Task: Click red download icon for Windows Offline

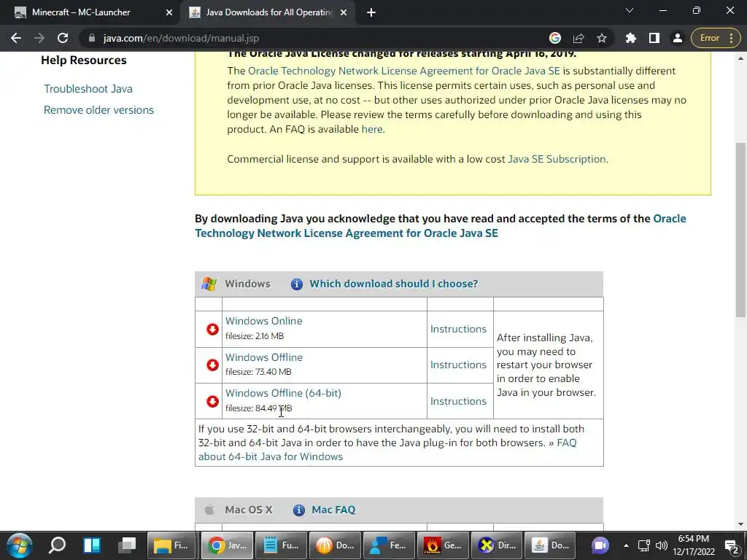Action: (212, 365)
